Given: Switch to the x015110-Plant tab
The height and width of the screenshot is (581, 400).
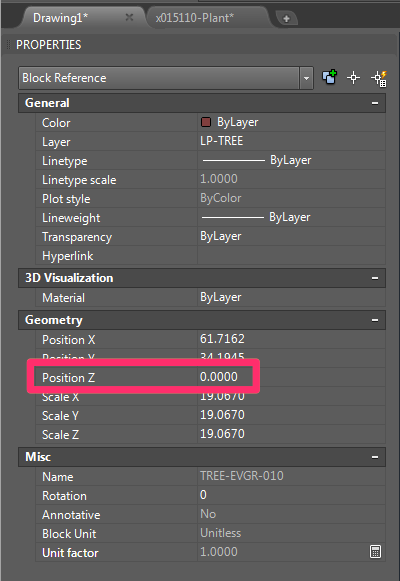Looking at the screenshot, I should (195, 18).
